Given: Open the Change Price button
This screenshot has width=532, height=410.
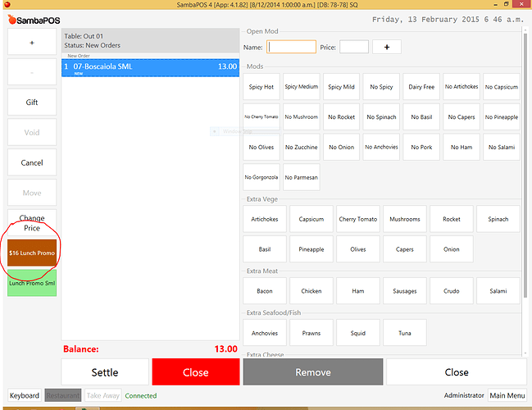Looking at the screenshot, I should click(x=32, y=223).
